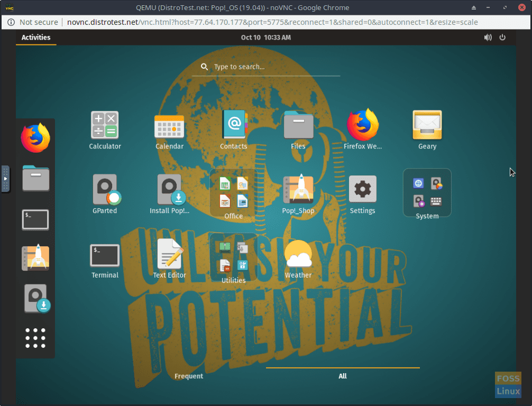Click the Not secure site info icon
532x406 pixels.
[11, 22]
